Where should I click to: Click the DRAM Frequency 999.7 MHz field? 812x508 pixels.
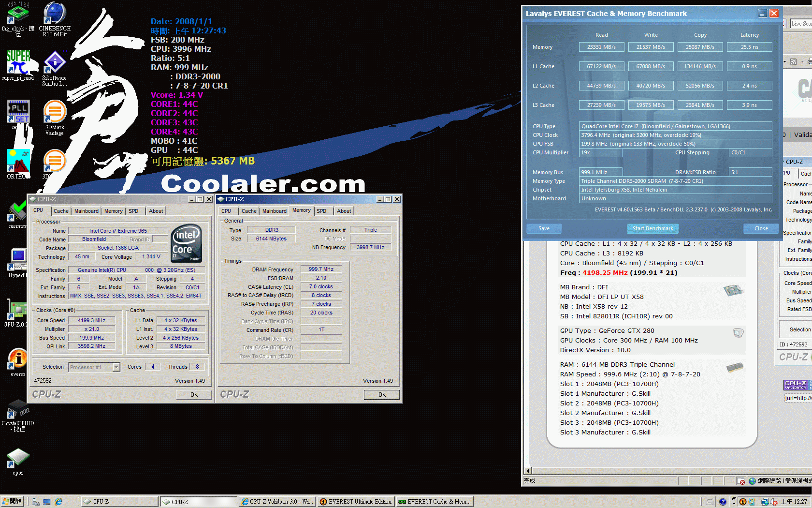coord(321,269)
